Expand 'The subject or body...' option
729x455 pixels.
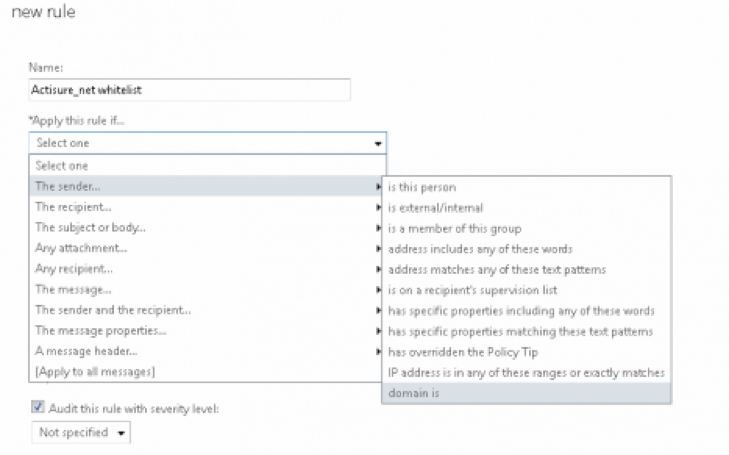205,227
